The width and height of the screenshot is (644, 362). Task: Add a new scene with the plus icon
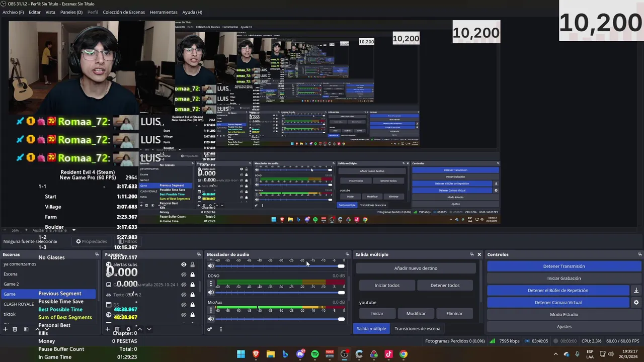5,329
